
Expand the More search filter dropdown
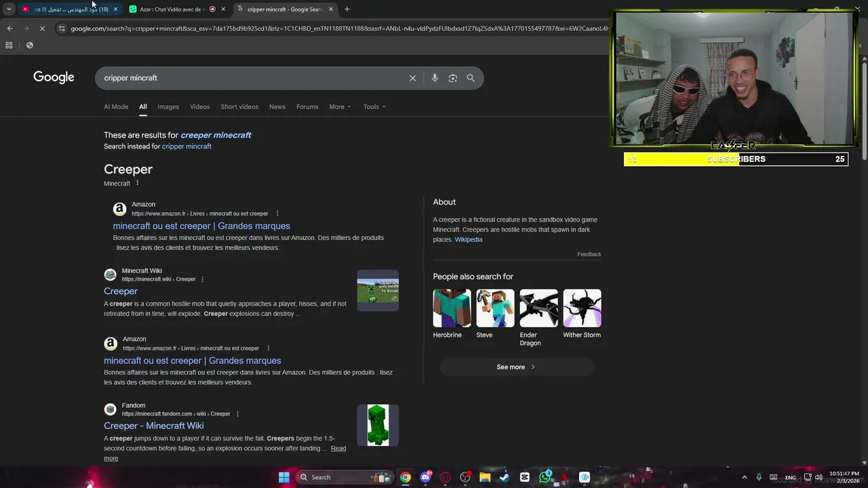[340, 106]
